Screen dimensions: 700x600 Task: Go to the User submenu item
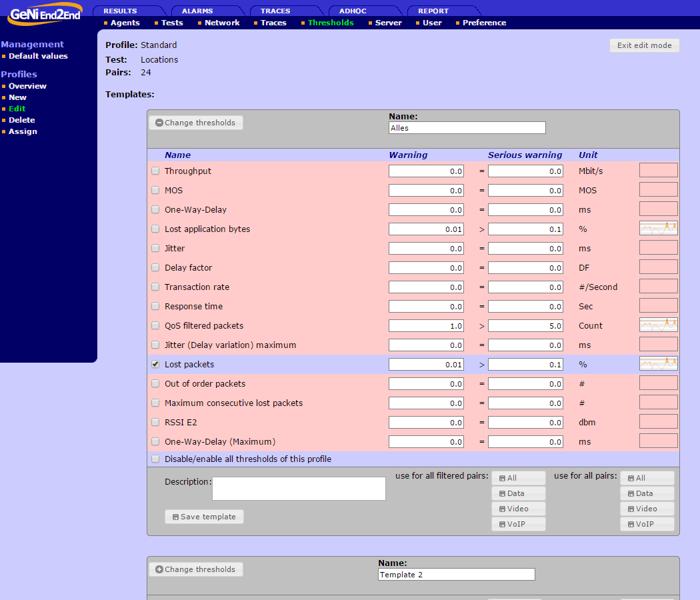tap(432, 23)
